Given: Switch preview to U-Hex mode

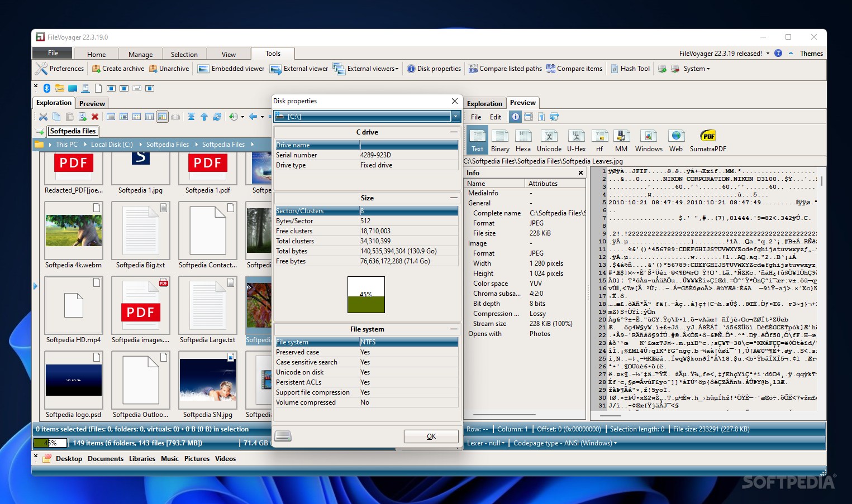Looking at the screenshot, I should click(576, 141).
